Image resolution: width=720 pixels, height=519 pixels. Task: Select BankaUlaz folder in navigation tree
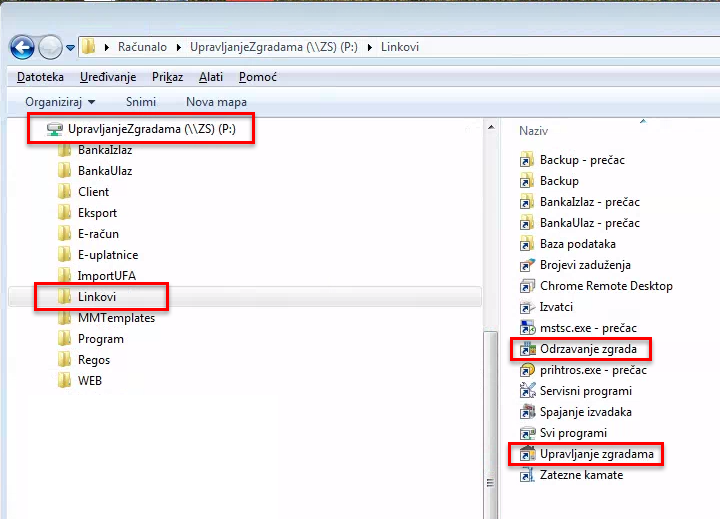pyautogui.click(x=105, y=171)
